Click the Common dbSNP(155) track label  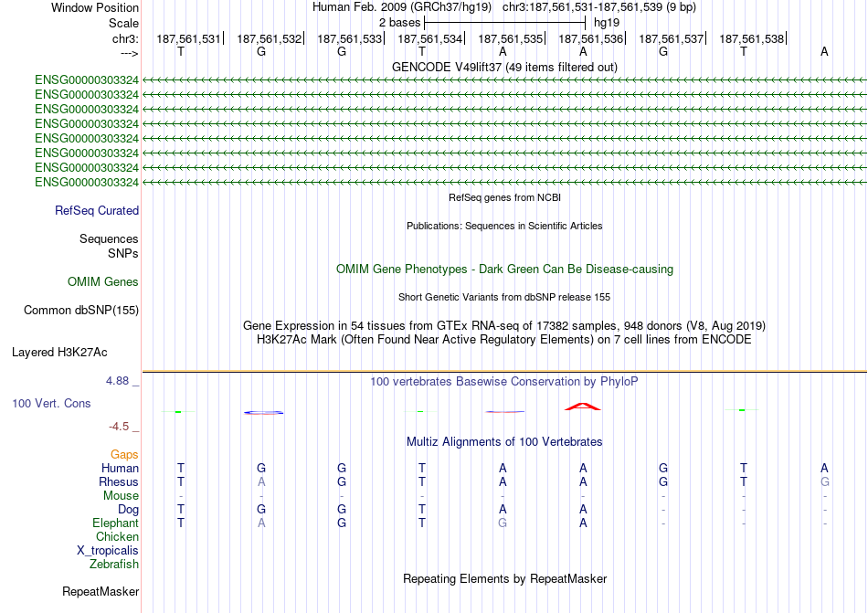pyautogui.click(x=81, y=311)
